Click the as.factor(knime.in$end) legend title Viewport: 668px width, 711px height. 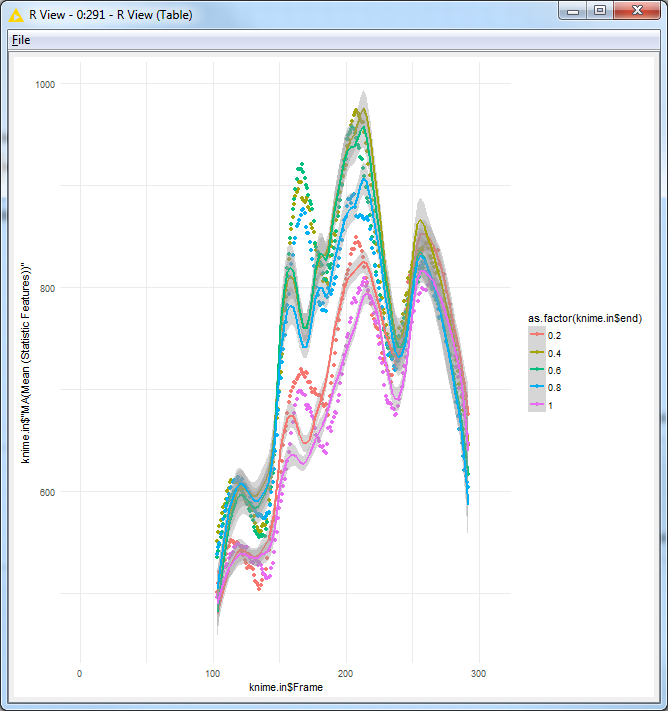point(584,317)
